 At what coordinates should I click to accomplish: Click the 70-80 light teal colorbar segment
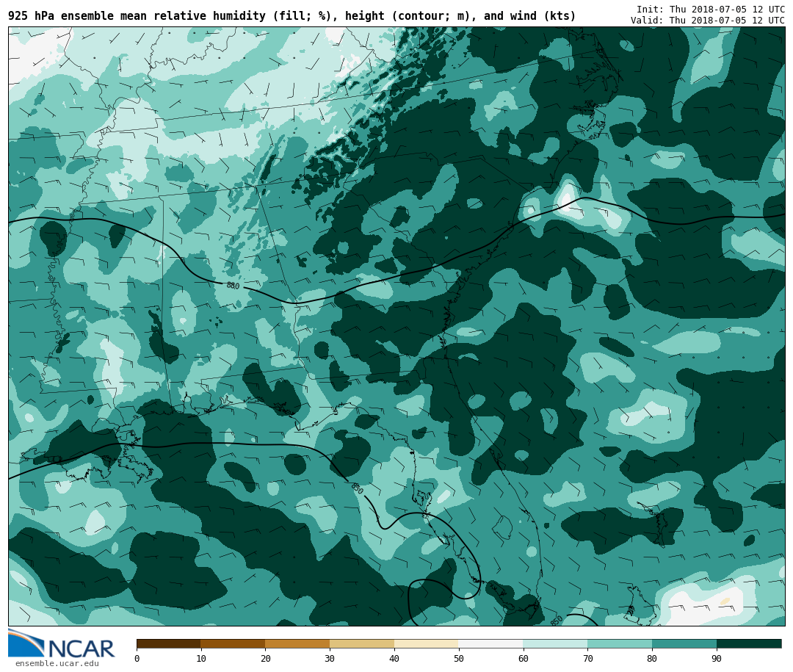click(x=620, y=643)
